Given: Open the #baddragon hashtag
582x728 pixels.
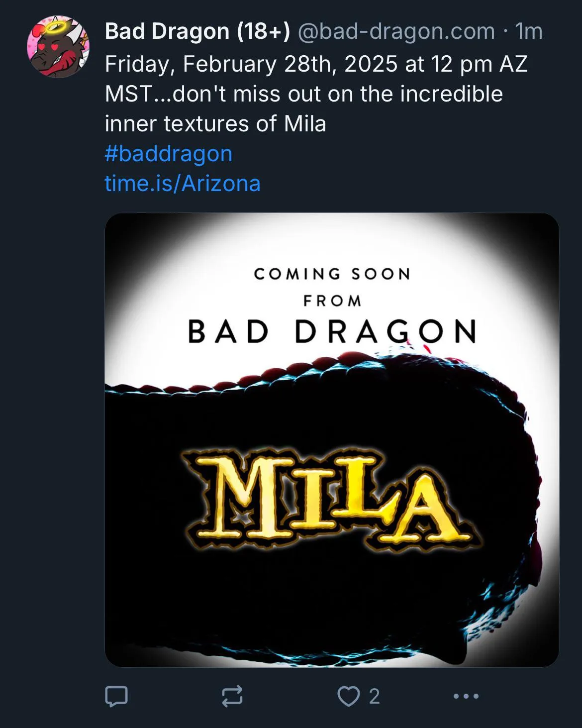Looking at the screenshot, I should click(x=169, y=154).
